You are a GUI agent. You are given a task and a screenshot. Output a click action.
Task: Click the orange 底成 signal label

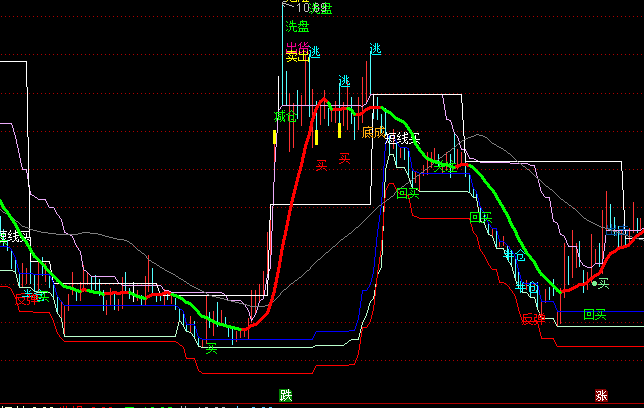click(374, 131)
